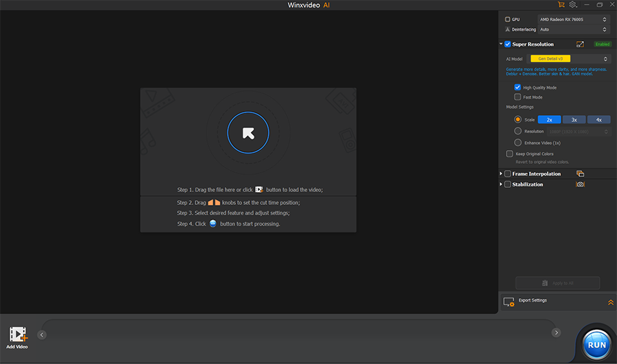Screen dimensions: 617x364
Task: Select Enhance Video (1x) radio button
Action: click(518, 143)
